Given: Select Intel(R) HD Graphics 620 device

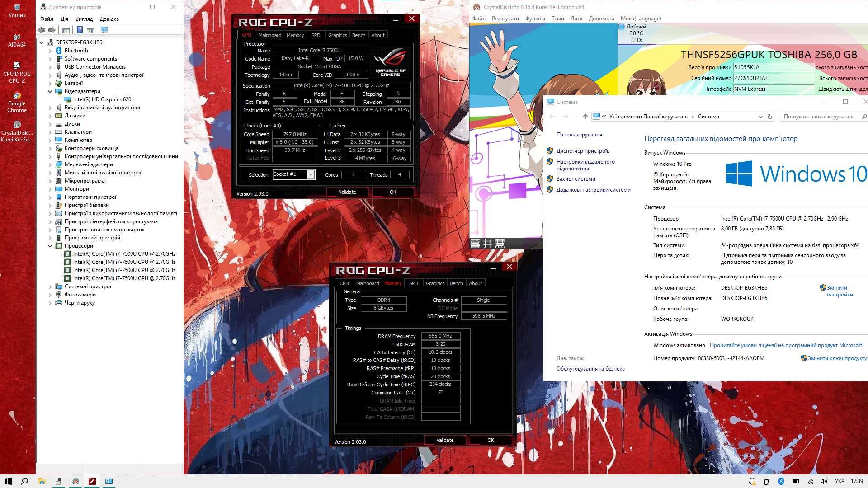Looking at the screenshot, I should click(x=102, y=99).
